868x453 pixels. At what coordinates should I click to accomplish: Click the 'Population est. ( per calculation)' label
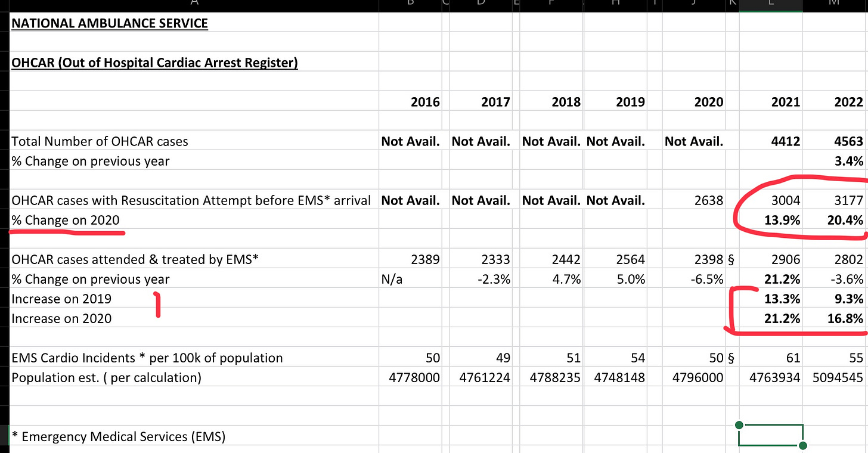point(106,377)
